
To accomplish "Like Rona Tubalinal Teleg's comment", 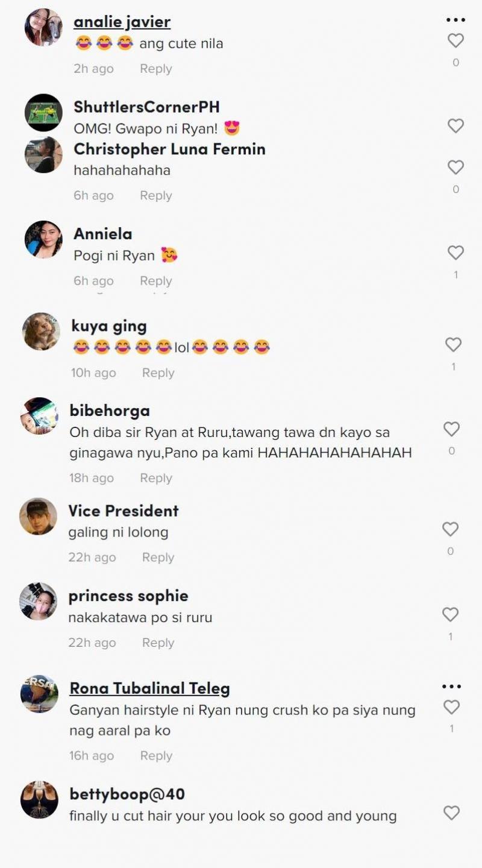I will tap(452, 707).
